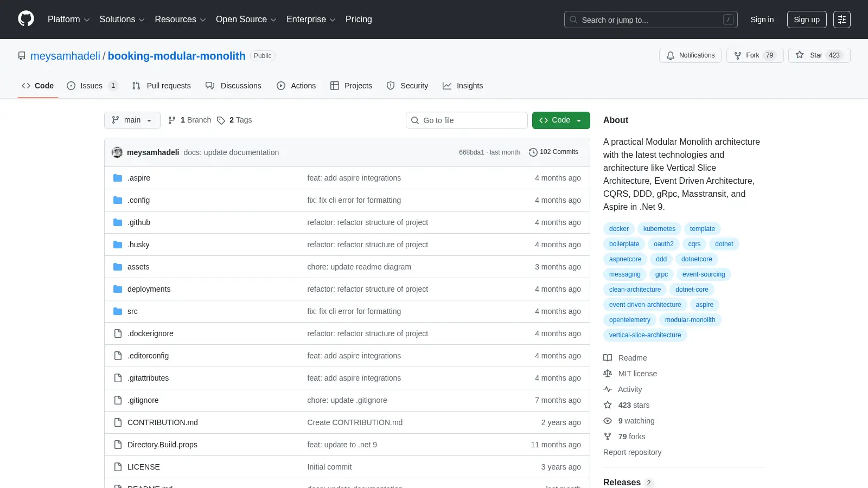
Task: Open the Directory.Build.props file
Action: (x=162, y=445)
